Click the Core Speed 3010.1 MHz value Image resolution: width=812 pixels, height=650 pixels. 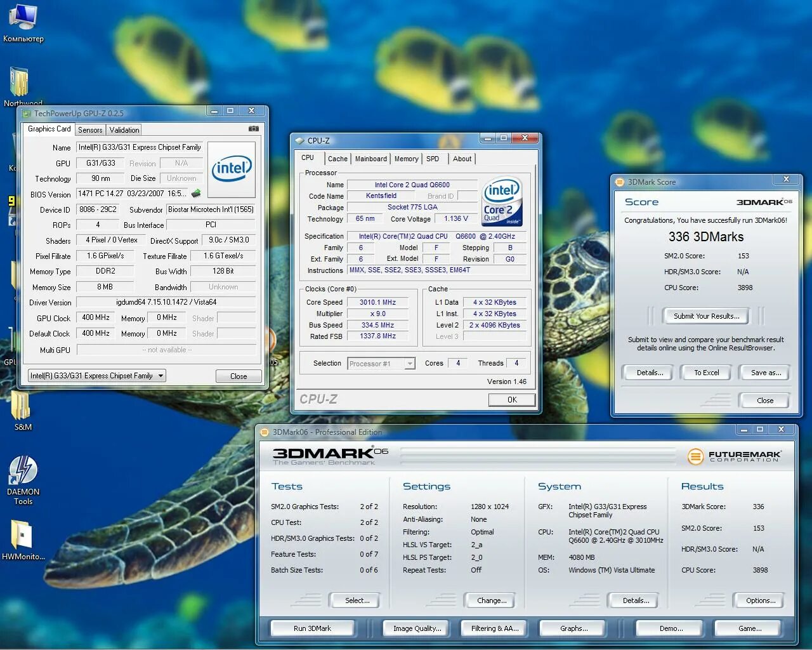[x=377, y=303]
